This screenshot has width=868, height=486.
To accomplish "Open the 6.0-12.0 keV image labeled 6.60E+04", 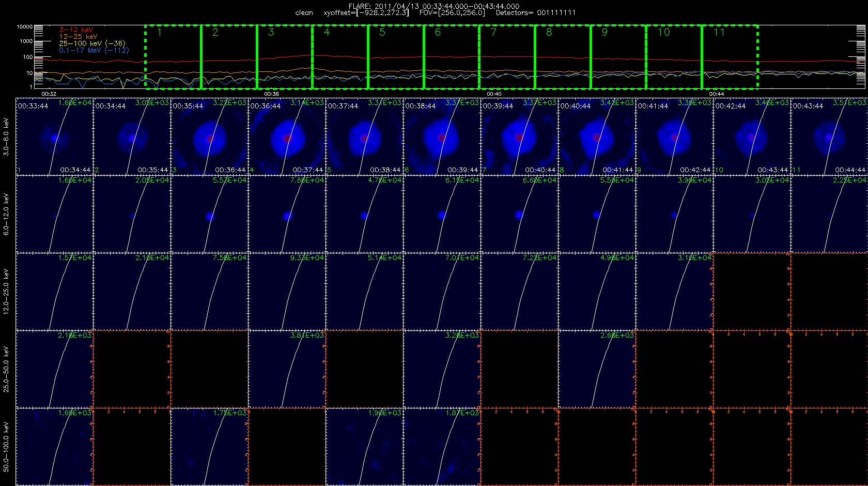I will coord(520,214).
